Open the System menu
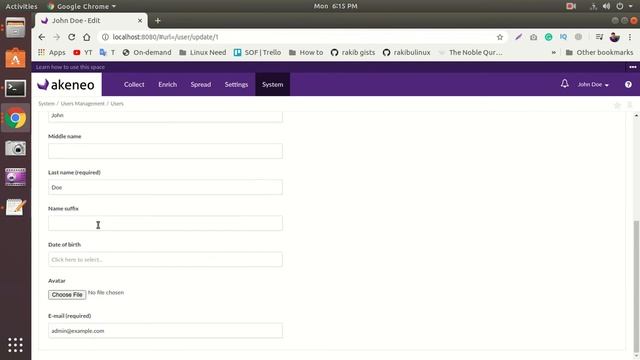 click(x=273, y=84)
